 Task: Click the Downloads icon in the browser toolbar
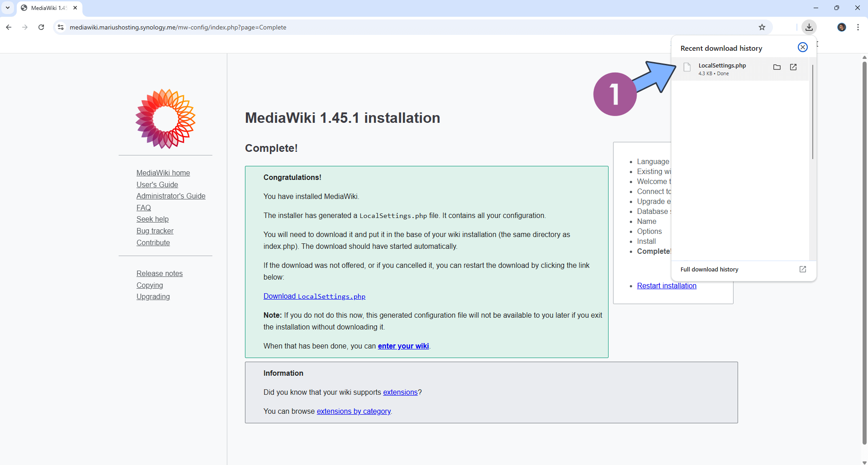pos(809,27)
